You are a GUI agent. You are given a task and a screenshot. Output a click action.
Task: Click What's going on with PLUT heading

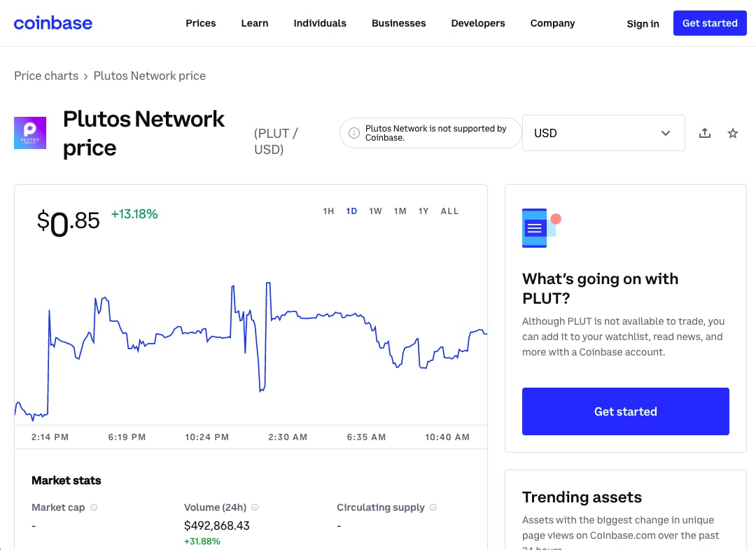pos(601,288)
